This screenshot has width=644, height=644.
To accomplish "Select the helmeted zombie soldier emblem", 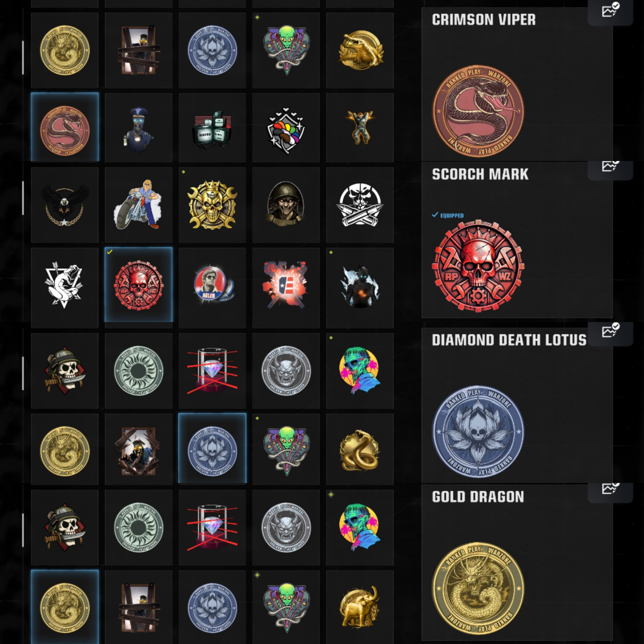I will pyautogui.click(x=286, y=205).
